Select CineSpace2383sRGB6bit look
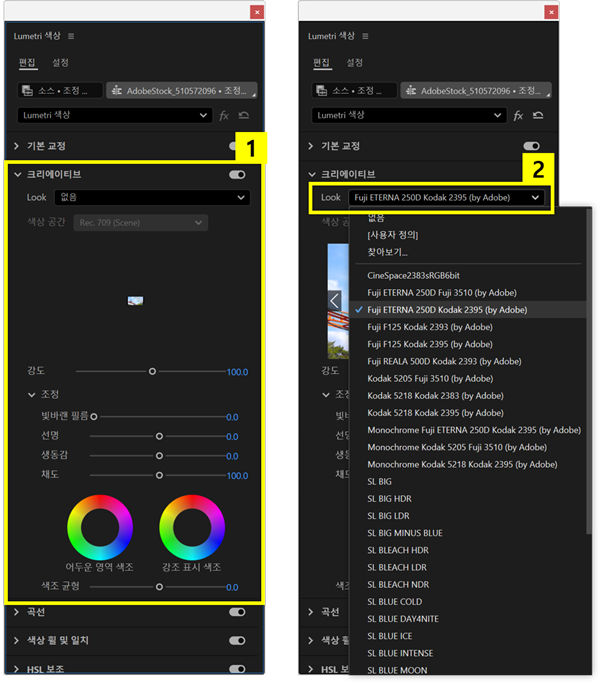 [x=414, y=276]
